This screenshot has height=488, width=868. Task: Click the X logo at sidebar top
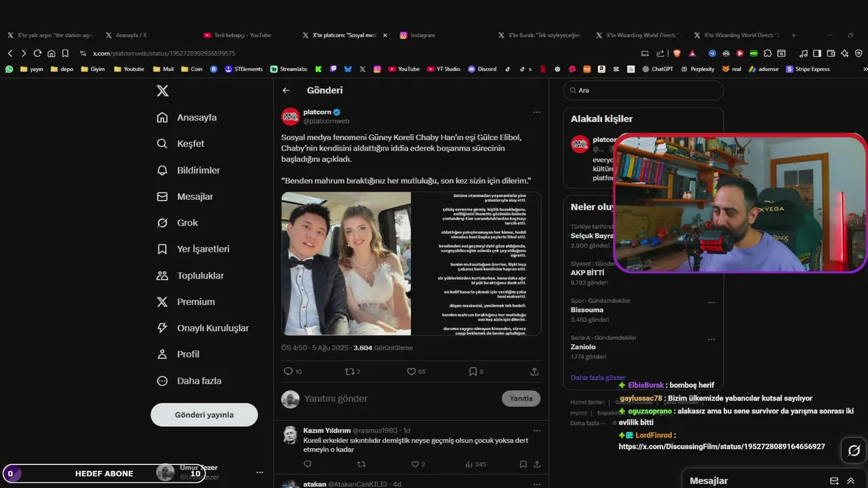(x=163, y=91)
